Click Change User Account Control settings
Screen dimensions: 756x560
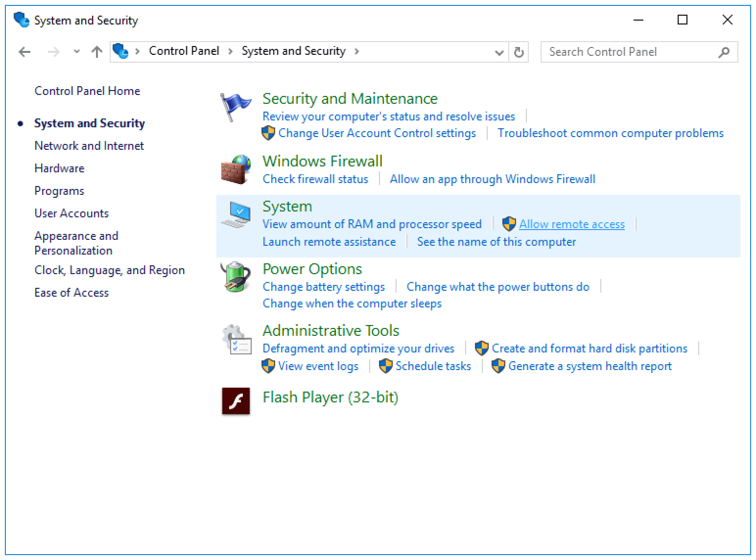[x=377, y=133]
